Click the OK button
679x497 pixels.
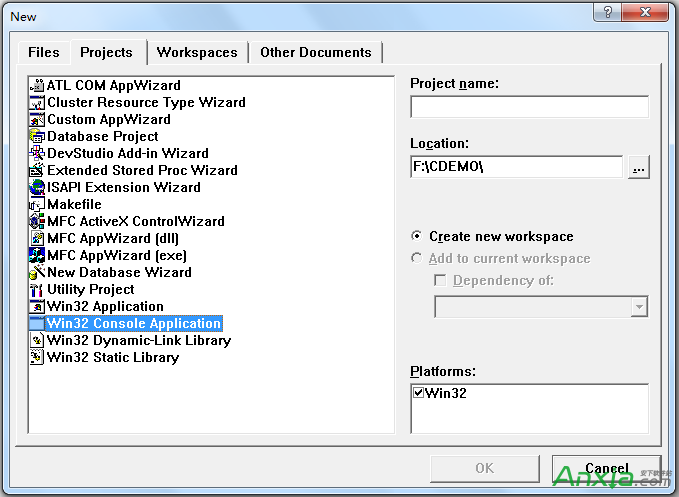click(x=485, y=468)
